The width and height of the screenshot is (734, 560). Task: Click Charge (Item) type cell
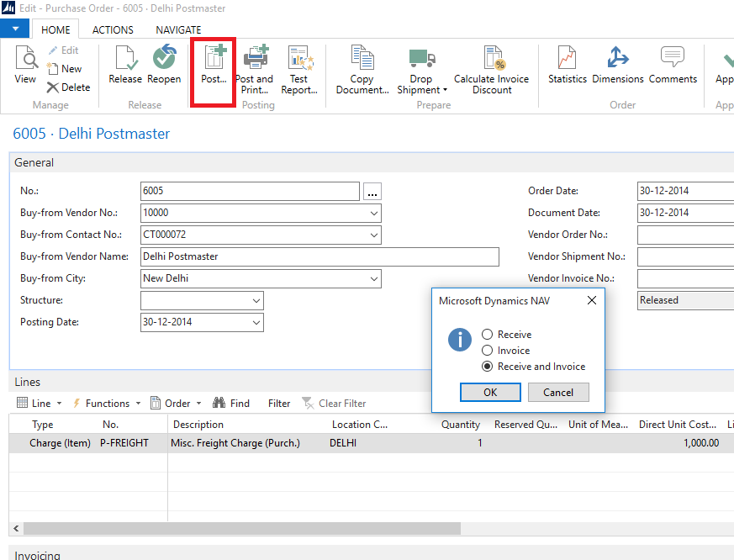pyautogui.click(x=60, y=443)
